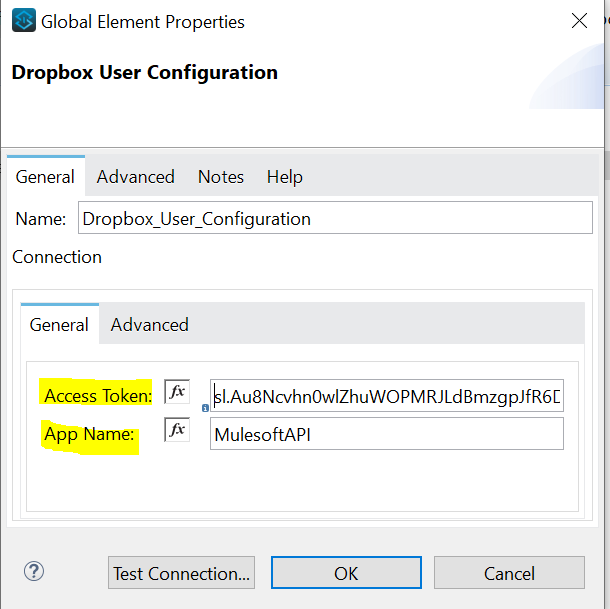Screen dimensions: 610x609
Task: Click the App Name field containing MulesoftAPI
Action: [387, 434]
